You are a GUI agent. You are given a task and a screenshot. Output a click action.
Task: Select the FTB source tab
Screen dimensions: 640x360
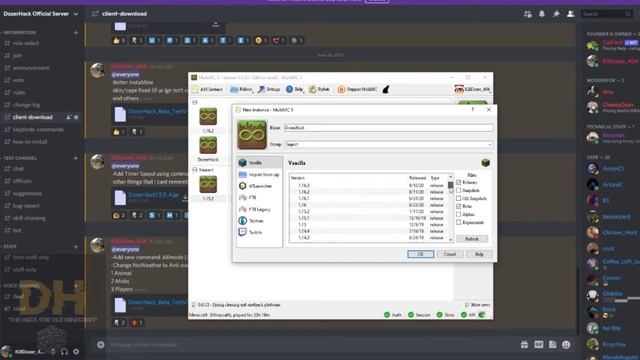pos(259,198)
